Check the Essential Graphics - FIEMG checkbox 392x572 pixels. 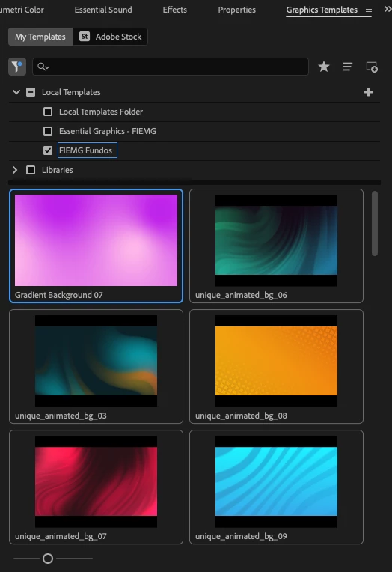pyautogui.click(x=48, y=131)
